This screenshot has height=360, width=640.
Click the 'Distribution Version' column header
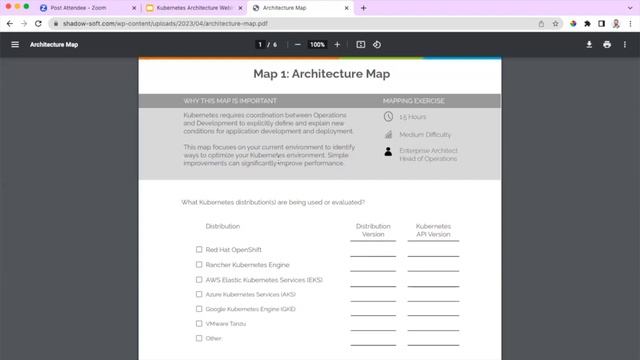click(x=373, y=230)
